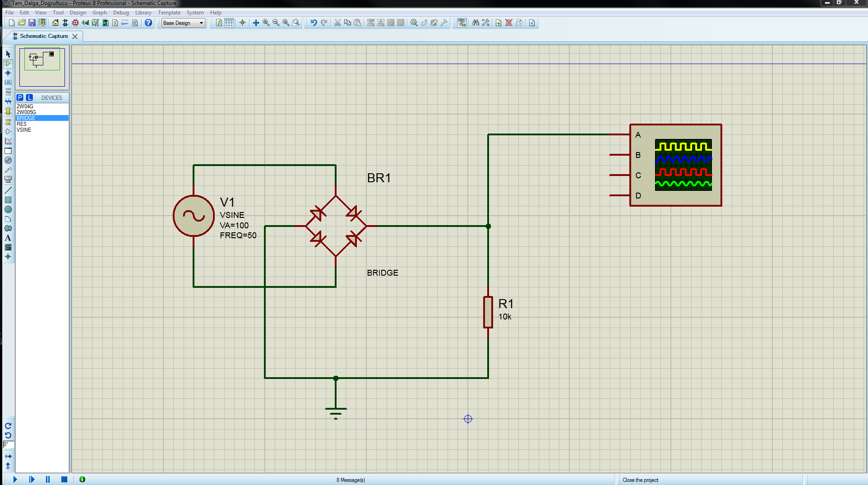Open the Debug menu
The image size is (868, 485).
coord(121,13)
